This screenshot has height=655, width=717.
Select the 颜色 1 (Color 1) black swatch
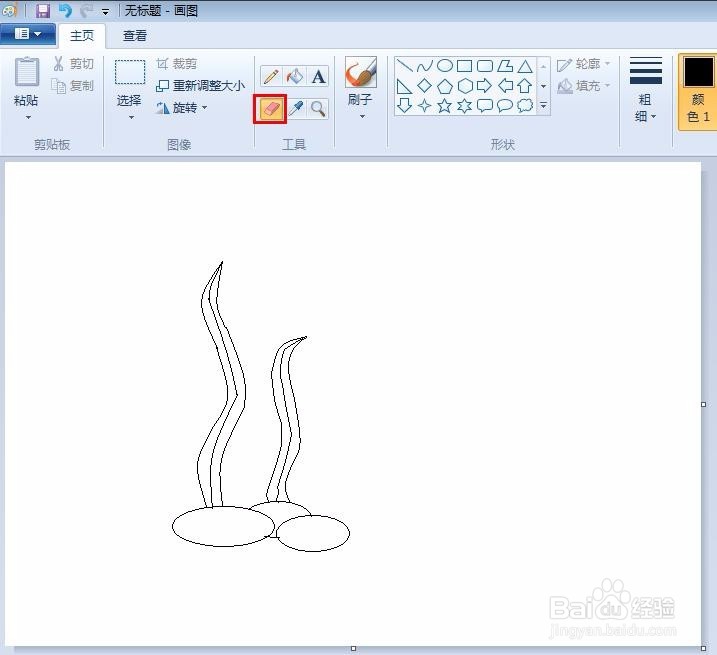tap(698, 72)
